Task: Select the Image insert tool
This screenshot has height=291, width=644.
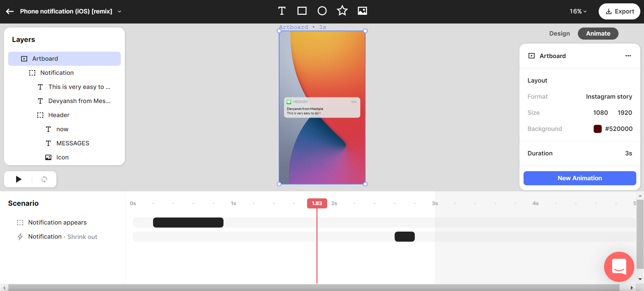Action: click(362, 11)
